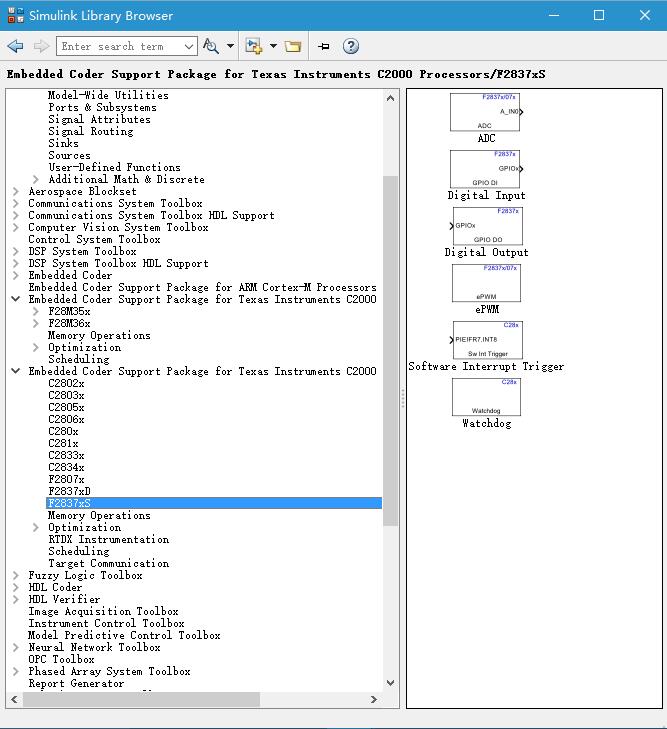Select Model Predictive Control Toolbox

click(x=124, y=636)
